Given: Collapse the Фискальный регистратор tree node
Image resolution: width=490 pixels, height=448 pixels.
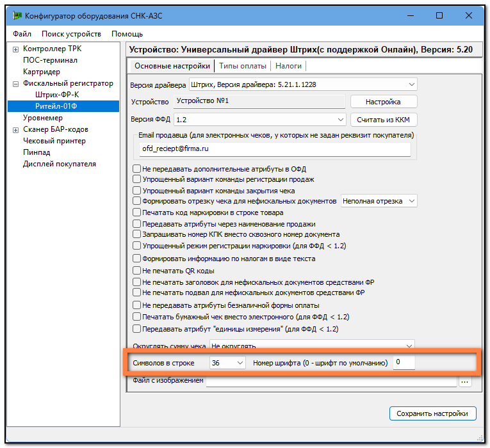Looking at the screenshot, I should pos(15,84).
